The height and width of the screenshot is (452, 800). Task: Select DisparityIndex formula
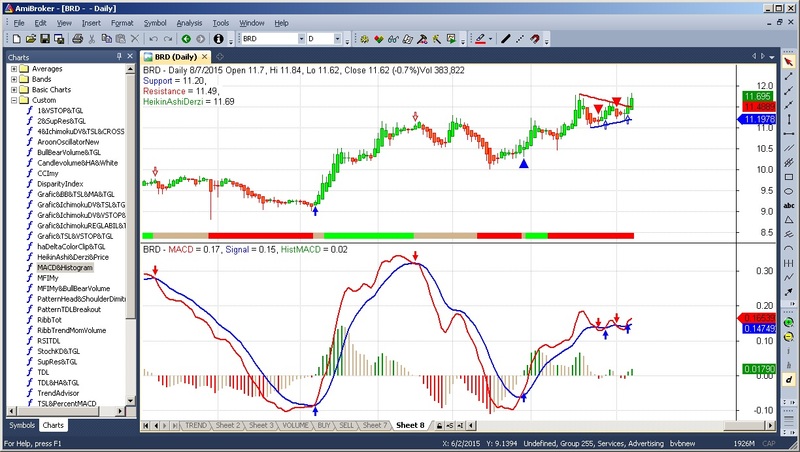60,184
